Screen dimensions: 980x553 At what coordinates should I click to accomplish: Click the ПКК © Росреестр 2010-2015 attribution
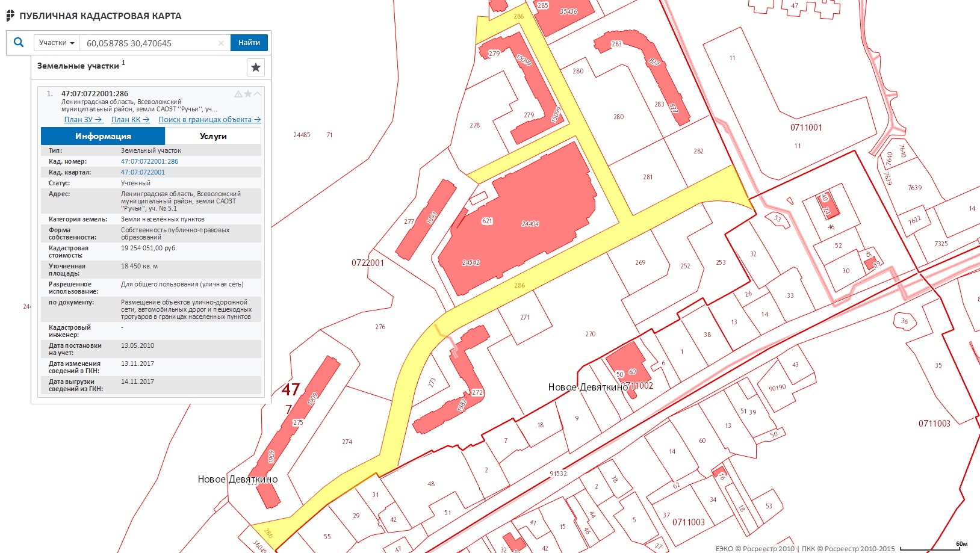pyautogui.click(x=848, y=548)
